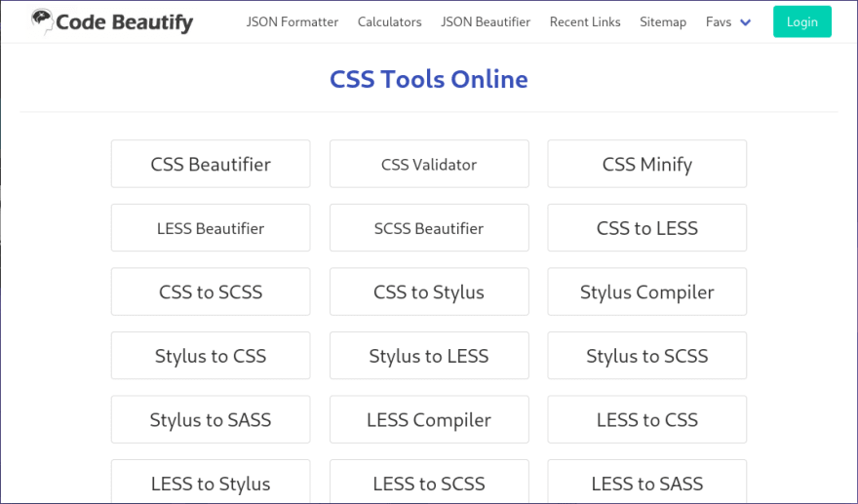The width and height of the screenshot is (858, 504).
Task: Go to Calculators in the navigation
Action: [x=389, y=21]
